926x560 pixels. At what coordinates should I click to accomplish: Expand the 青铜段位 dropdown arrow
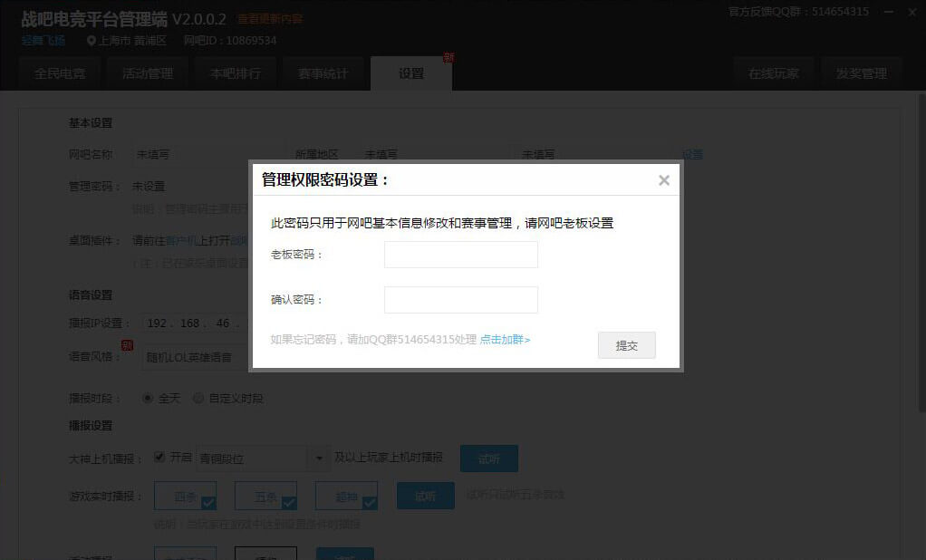click(319, 458)
